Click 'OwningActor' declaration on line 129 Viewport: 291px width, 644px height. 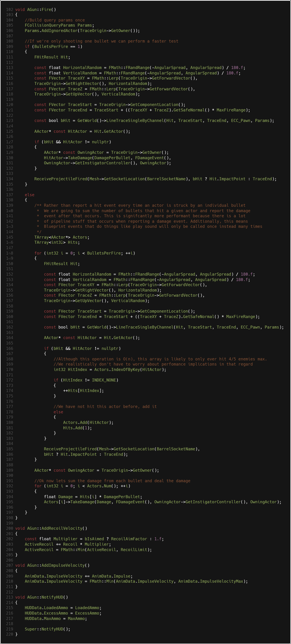click(91, 152)
